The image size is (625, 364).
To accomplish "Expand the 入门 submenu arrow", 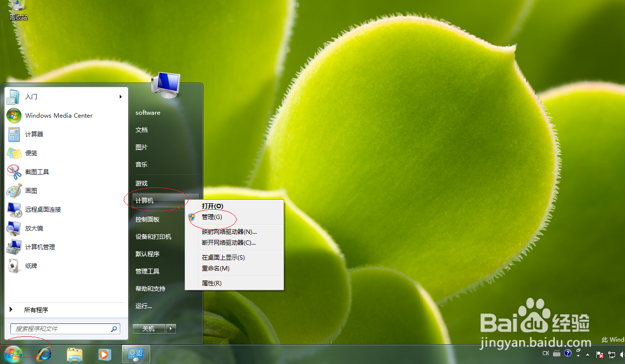I will tap(120, 96).
